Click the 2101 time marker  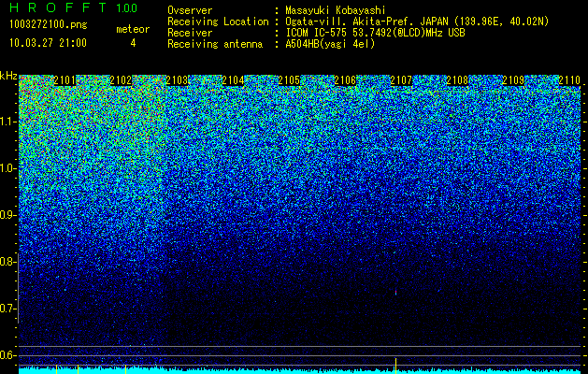(65, 80)
